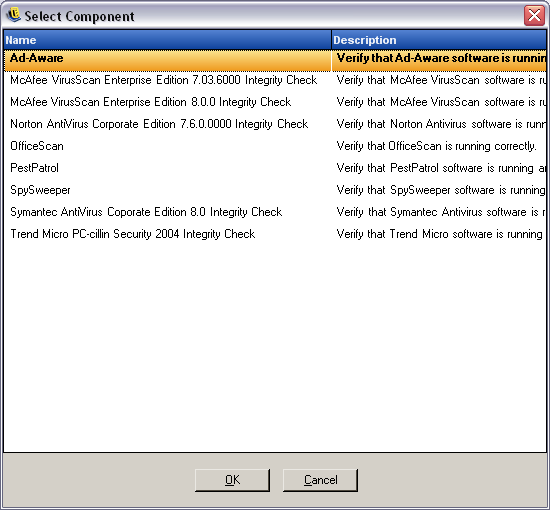
Task: Select the Ad-Aware row
Action: (275, 61)
